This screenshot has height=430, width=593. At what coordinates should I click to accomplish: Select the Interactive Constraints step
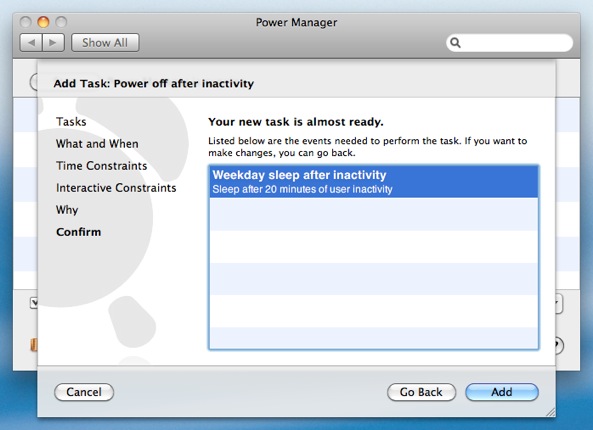point(116,188)
